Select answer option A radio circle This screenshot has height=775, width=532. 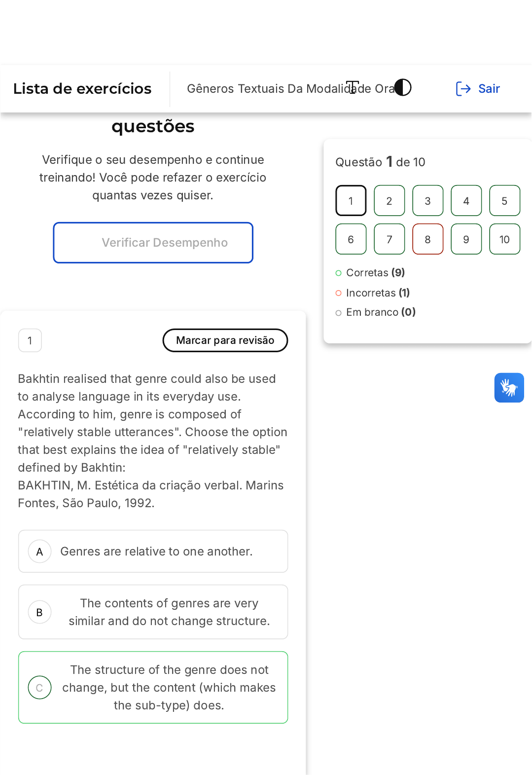coord(39,552)
